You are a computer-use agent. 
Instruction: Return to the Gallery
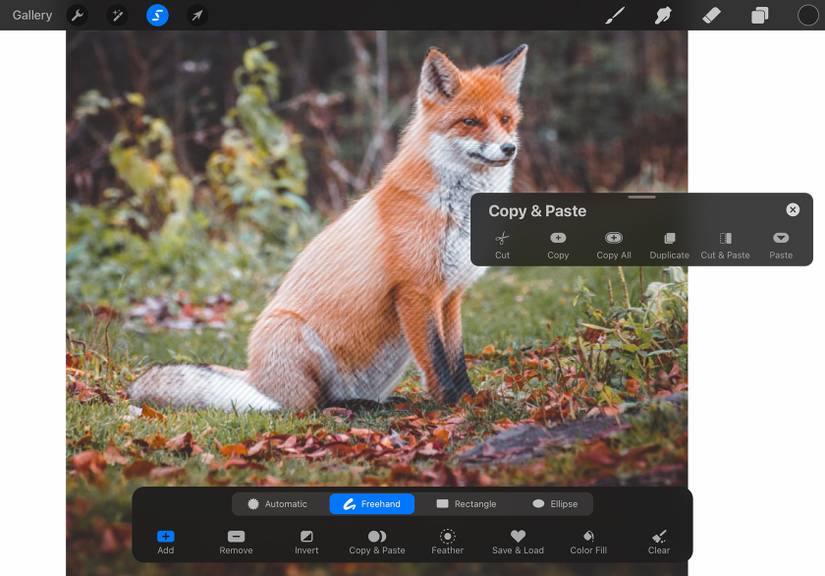[x=31, y=15]
